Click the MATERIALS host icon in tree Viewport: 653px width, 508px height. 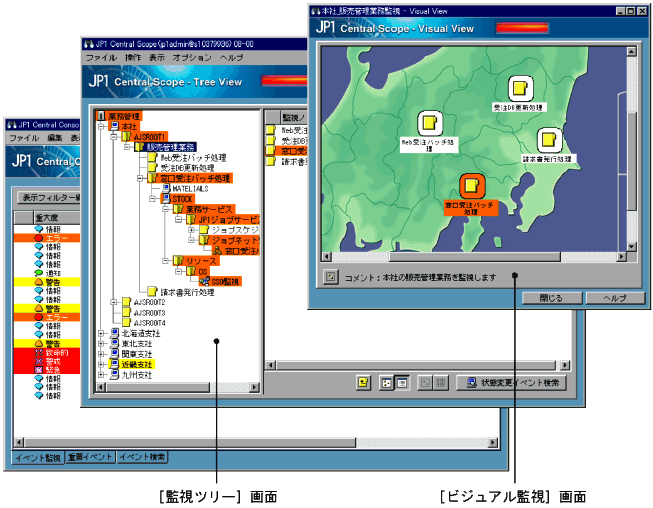[166, 189]
